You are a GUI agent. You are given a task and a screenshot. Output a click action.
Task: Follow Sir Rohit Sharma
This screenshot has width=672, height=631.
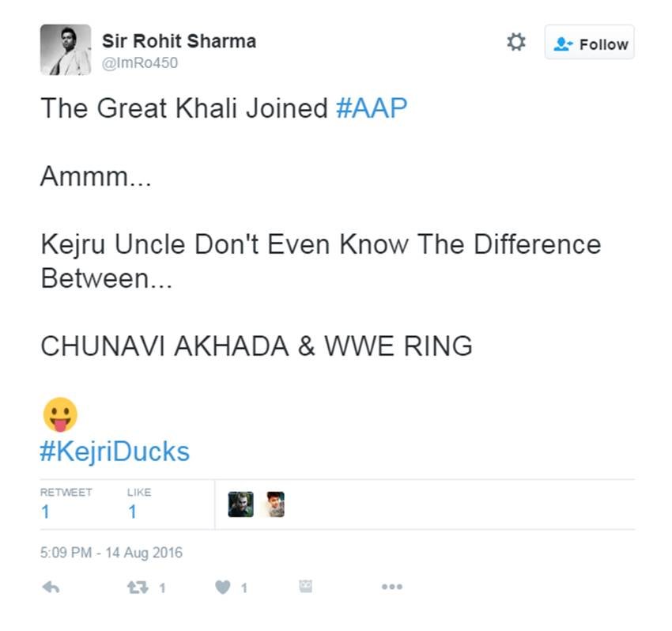pyautogui.click(x=590, y=44)
